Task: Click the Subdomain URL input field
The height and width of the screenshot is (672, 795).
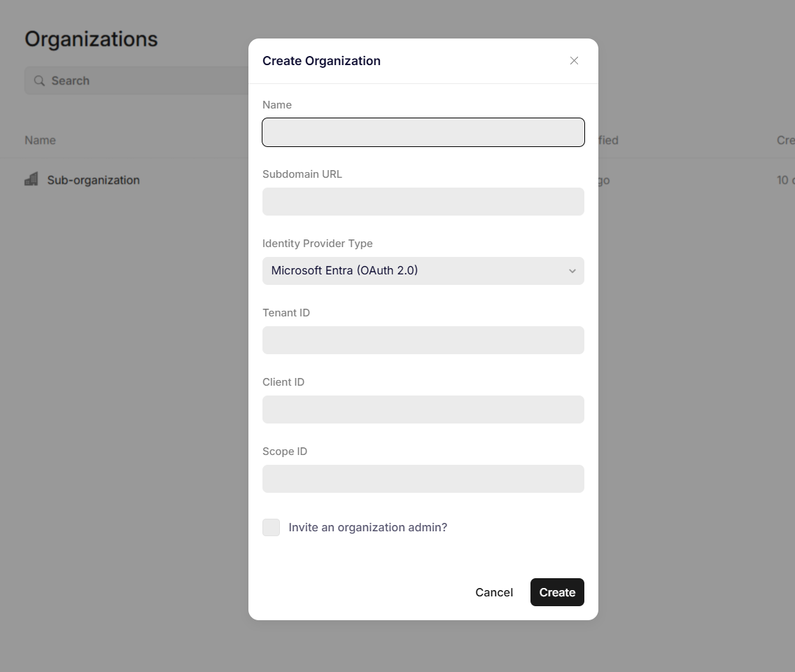Action: pos(423,202)
